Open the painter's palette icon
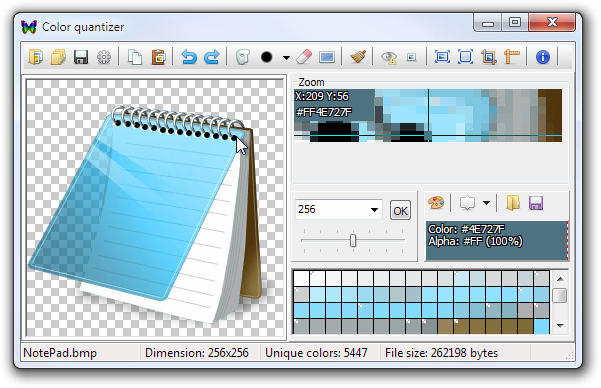 (436, 202)
